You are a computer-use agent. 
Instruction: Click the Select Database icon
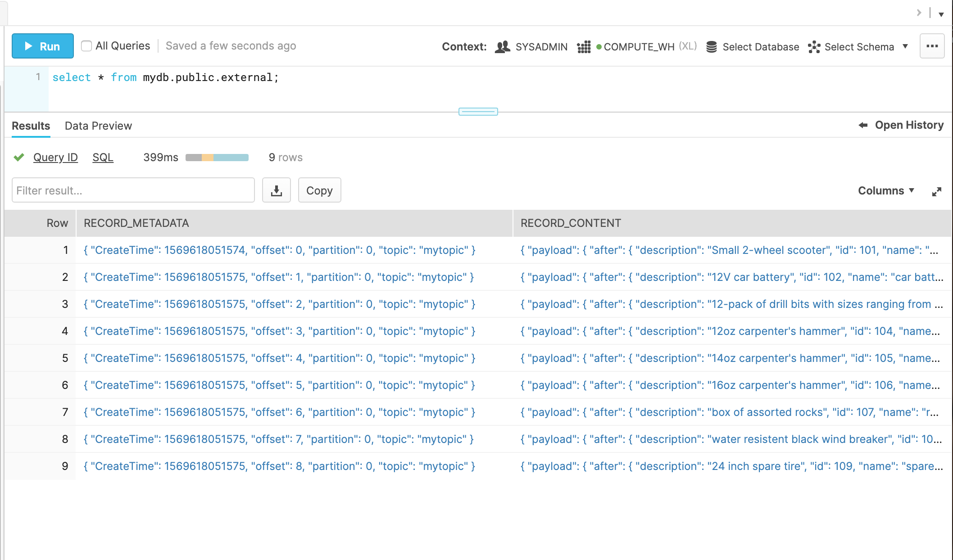(x=712, y=47)
